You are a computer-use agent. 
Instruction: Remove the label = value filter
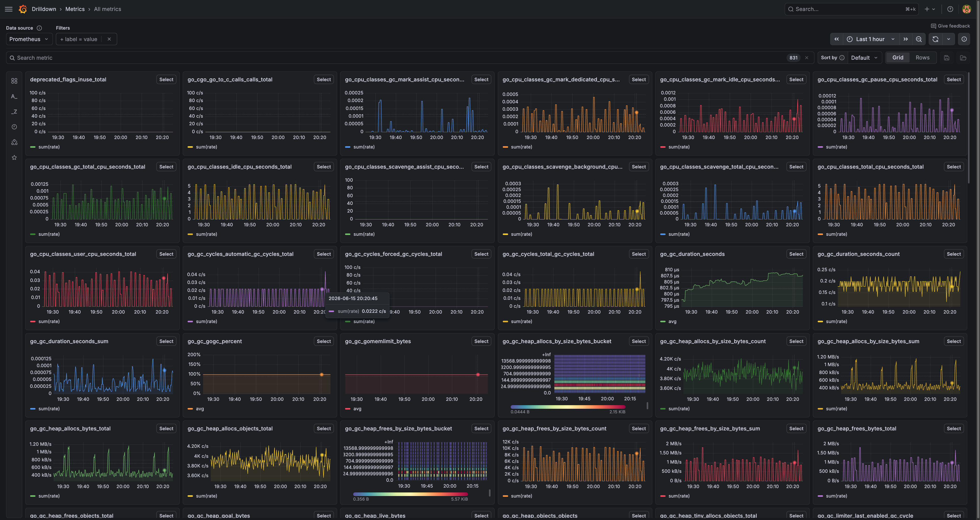(x=109, y=39)
